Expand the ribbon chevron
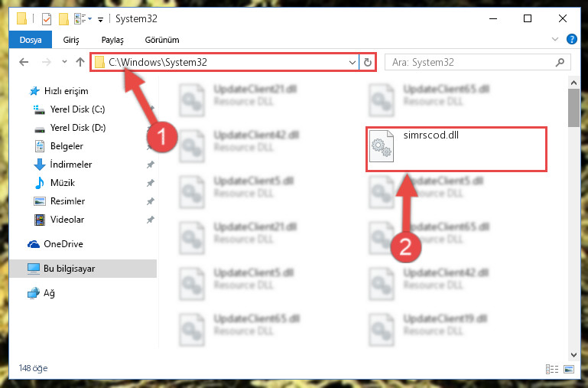This screenshot has height=388, width=588. 555,39
